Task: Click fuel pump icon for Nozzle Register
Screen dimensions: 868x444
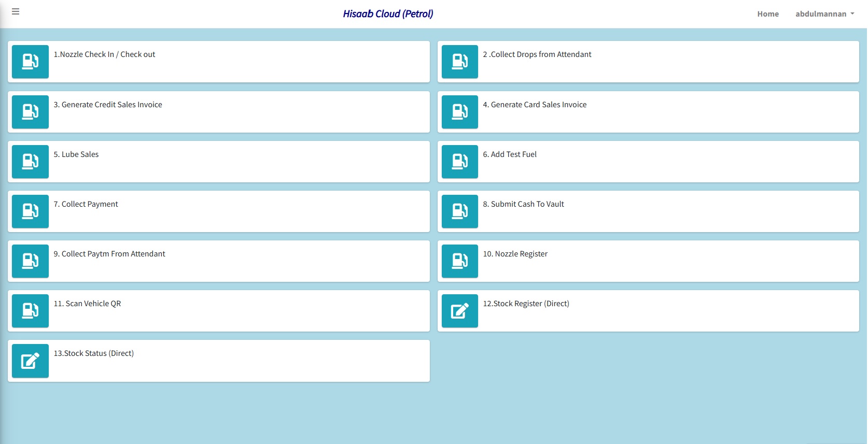Action: point(459,261)
